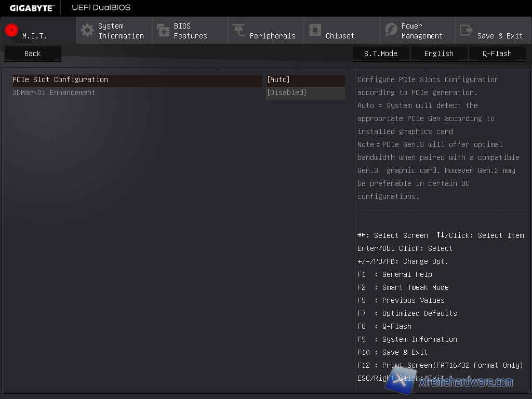Go to the Power Management tab

(x=421, y=31)
